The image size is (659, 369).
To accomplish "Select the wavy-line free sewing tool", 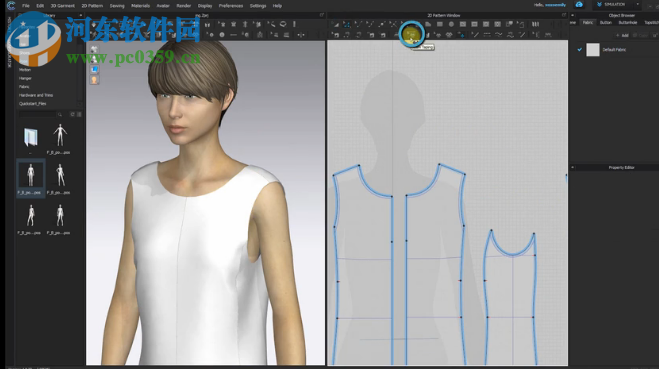I will point(498,35).
